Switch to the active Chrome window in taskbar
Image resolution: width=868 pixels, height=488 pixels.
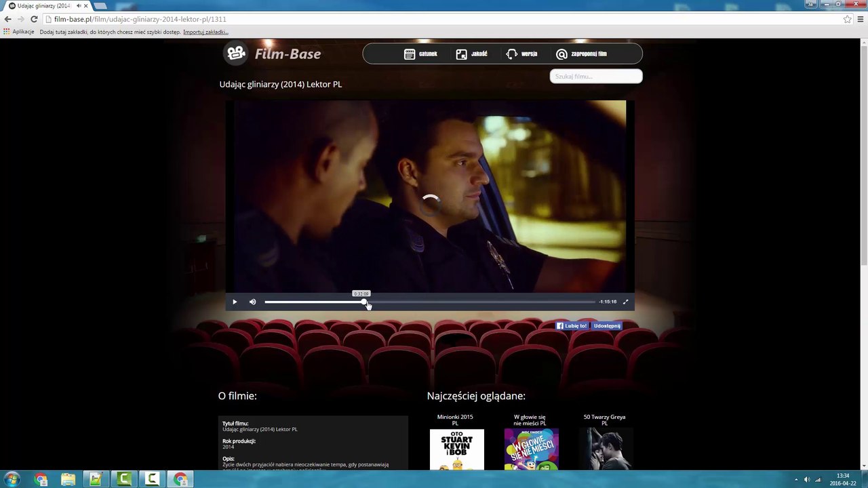point(180,479)
